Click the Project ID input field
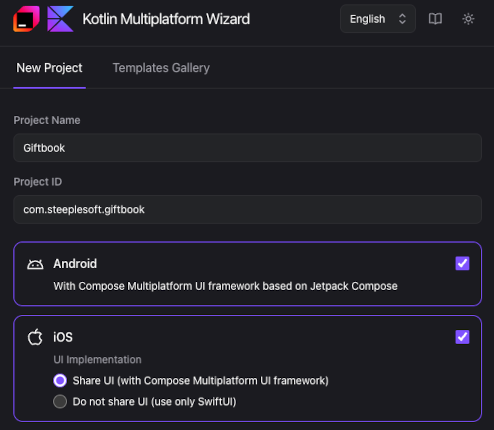The width and height of the screenshot is (494, 430). [247, 209]
